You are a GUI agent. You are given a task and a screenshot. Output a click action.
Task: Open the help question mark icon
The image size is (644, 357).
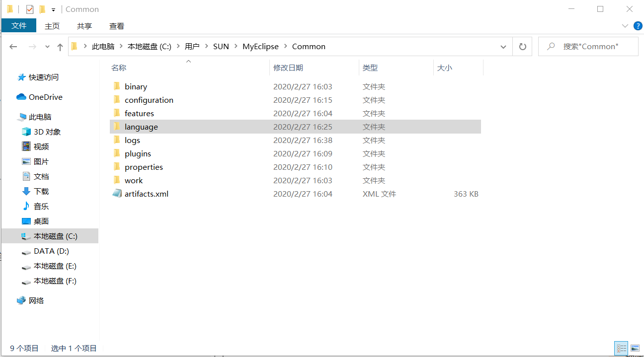coord(638,26)
